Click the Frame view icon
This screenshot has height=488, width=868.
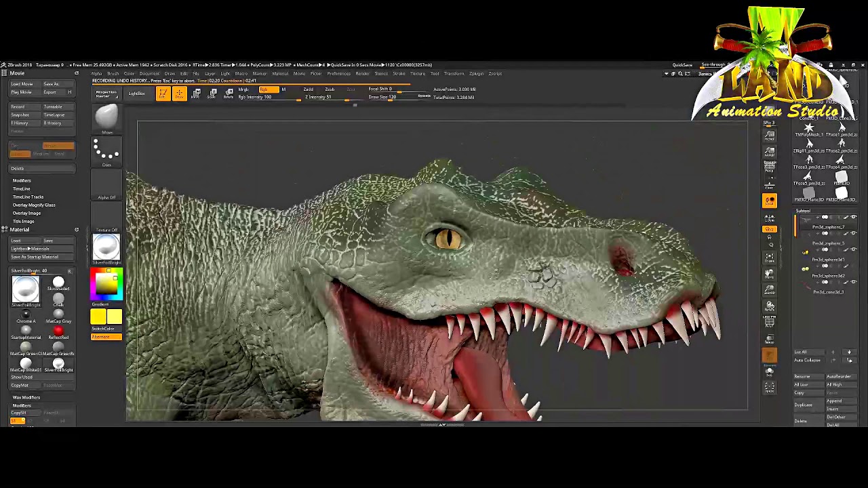[770, 258]
